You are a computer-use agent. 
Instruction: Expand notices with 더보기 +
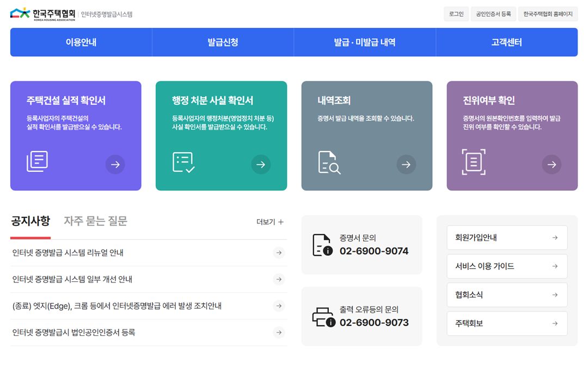pos(270,222)
